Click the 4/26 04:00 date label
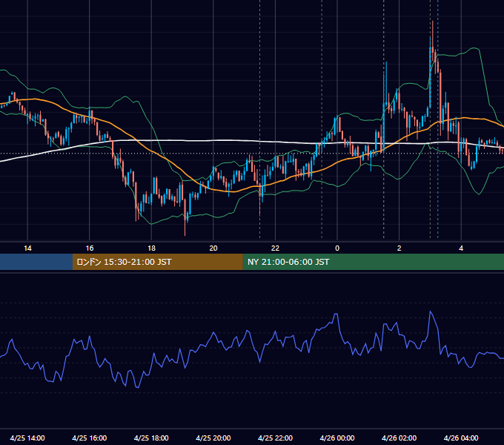504x445 pixels. 461,438
